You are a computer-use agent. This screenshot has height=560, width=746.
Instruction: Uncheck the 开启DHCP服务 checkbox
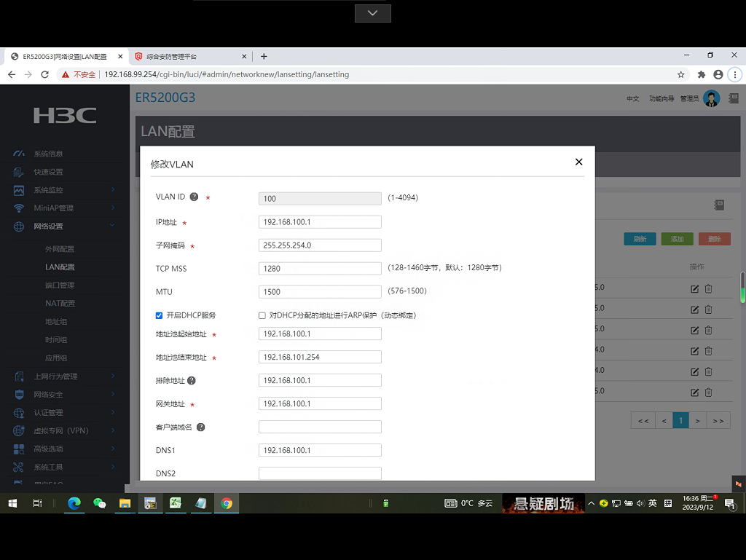coord(159,315)
